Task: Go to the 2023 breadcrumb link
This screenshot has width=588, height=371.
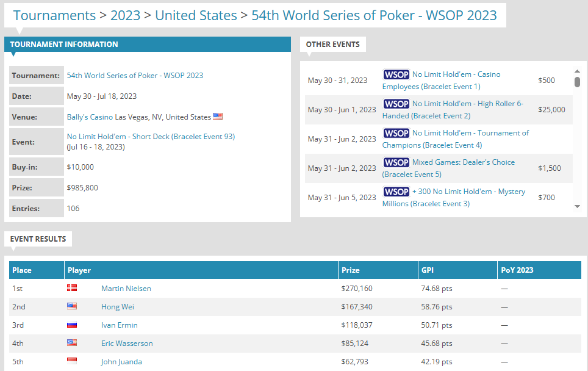Action: coord(125,15)
